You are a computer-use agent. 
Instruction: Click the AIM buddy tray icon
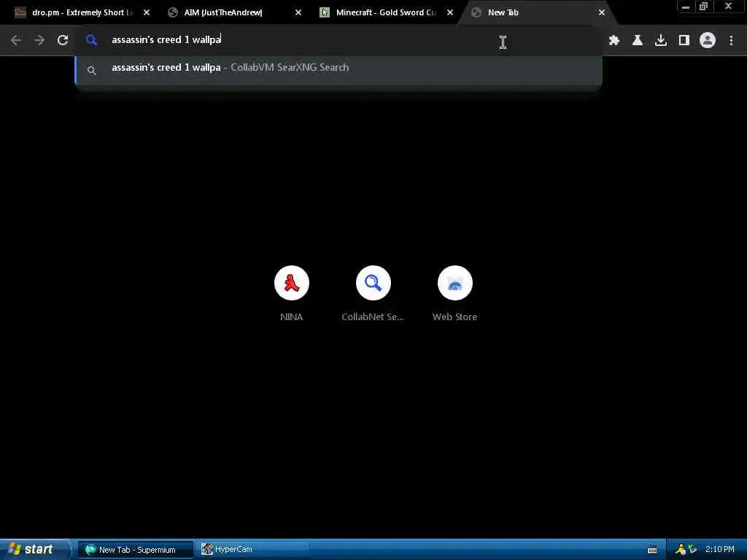point(681,550)
